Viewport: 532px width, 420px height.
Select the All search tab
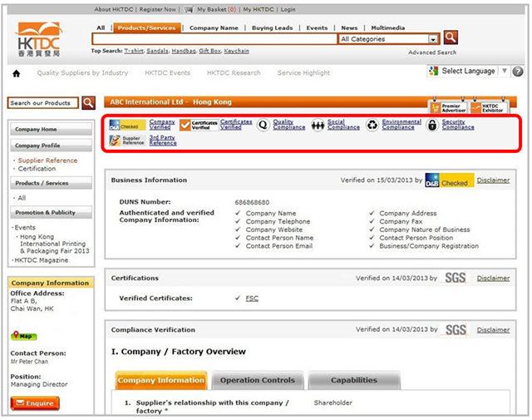(101, 27)
